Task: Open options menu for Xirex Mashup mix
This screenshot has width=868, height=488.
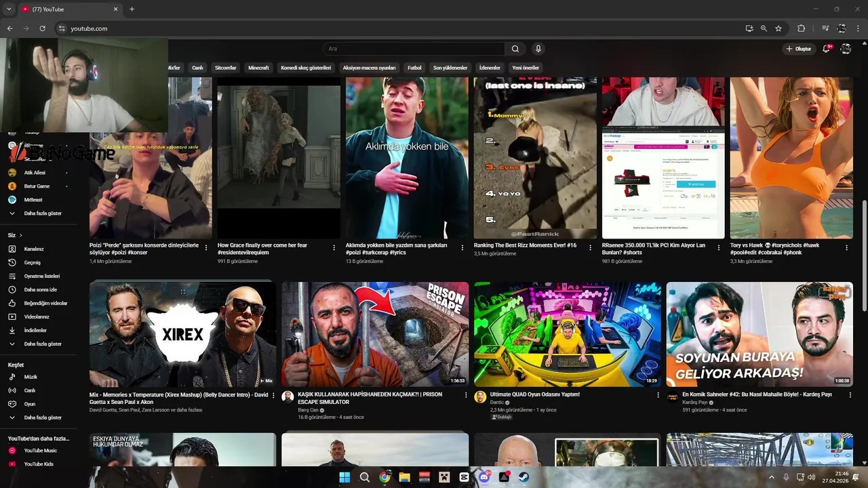Action: [x=273, y=395]
